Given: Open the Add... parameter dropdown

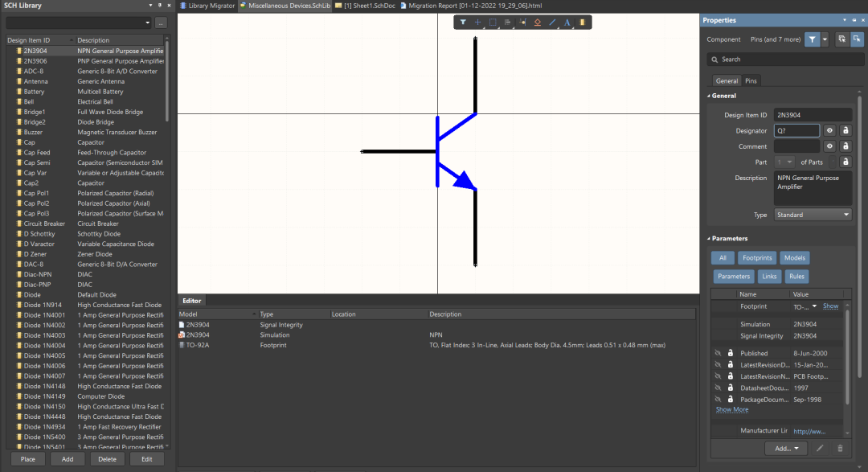Looking at the screenshot, I should [x=787, y=448].
